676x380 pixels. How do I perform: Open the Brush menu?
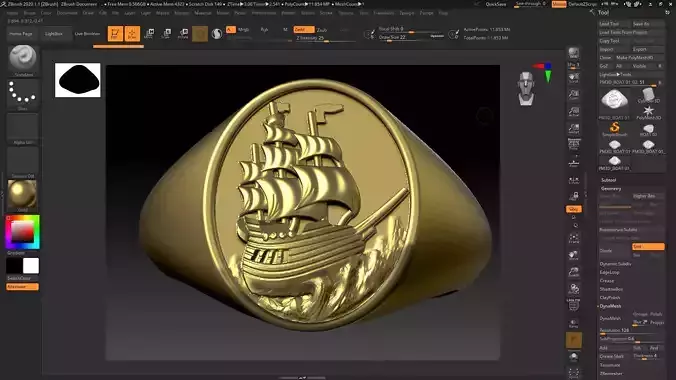29,13
